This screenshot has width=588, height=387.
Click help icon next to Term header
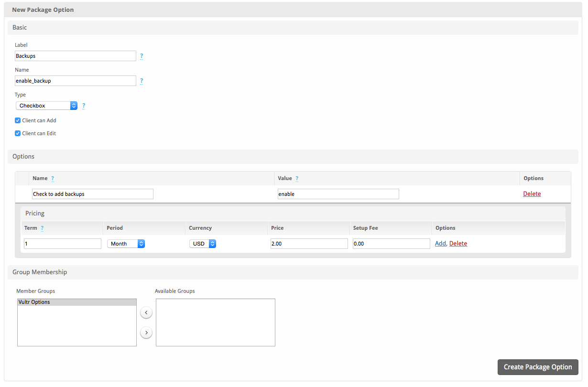click(x=42, y=228)
